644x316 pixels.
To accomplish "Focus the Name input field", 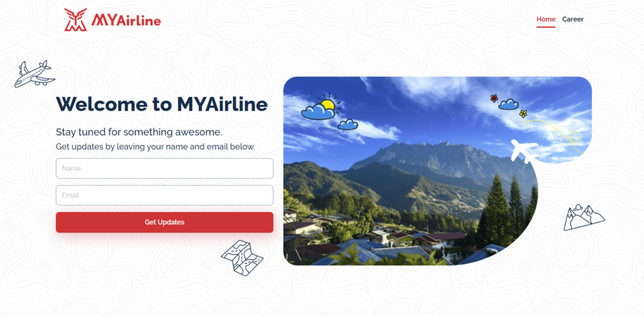I will click(x=165, y=169).
